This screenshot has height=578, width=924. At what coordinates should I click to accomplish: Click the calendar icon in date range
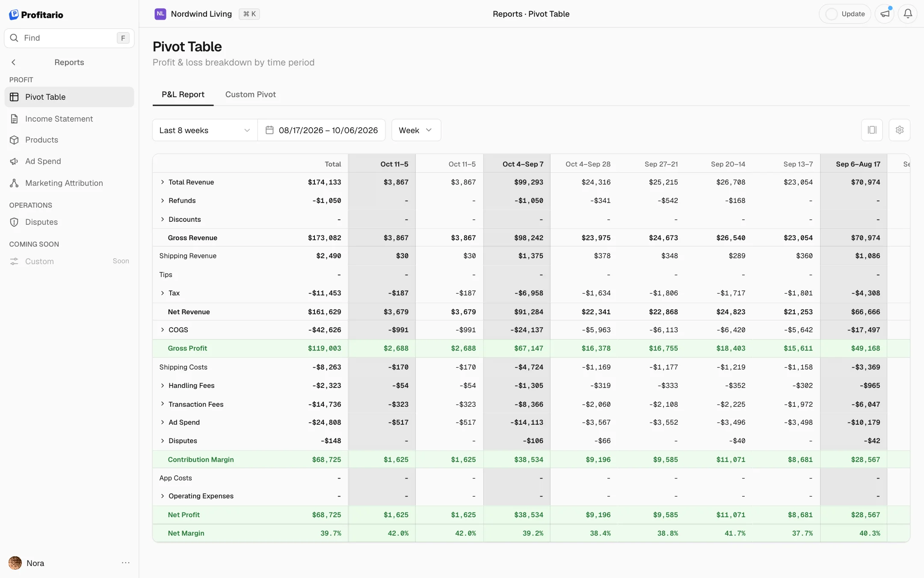(269, 130)
